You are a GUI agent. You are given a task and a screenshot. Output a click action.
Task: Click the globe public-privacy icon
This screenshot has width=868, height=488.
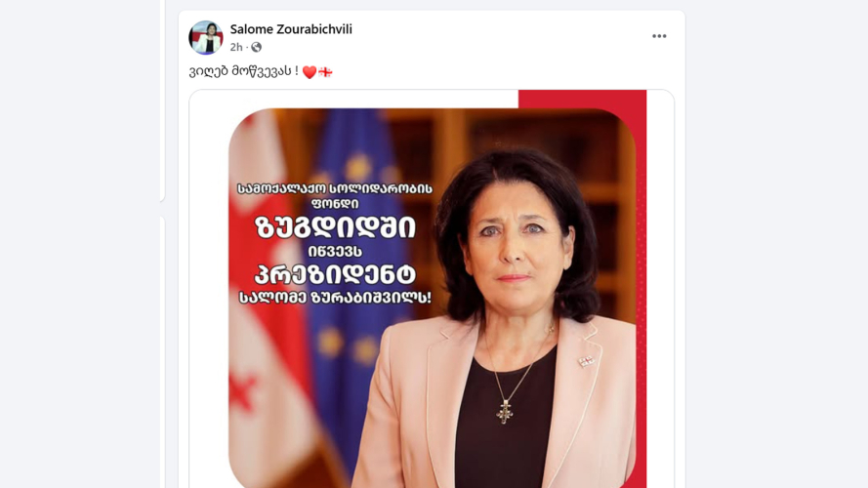click(256, 47)
